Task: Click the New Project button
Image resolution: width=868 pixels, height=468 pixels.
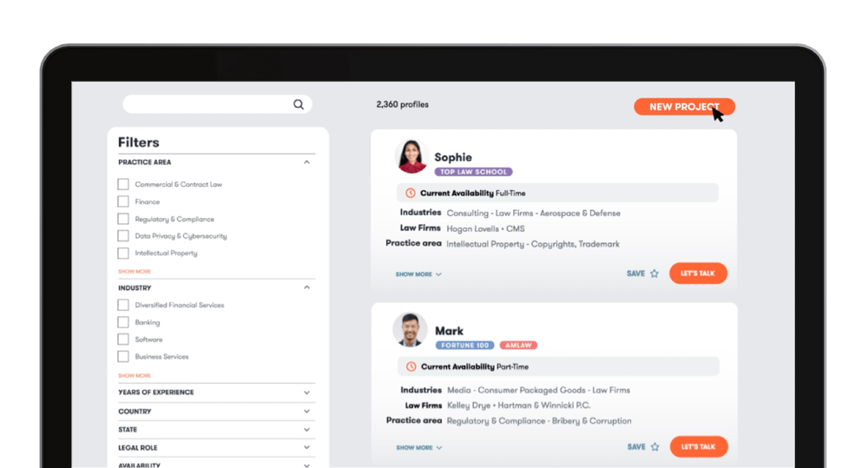Action: point(684,107)
